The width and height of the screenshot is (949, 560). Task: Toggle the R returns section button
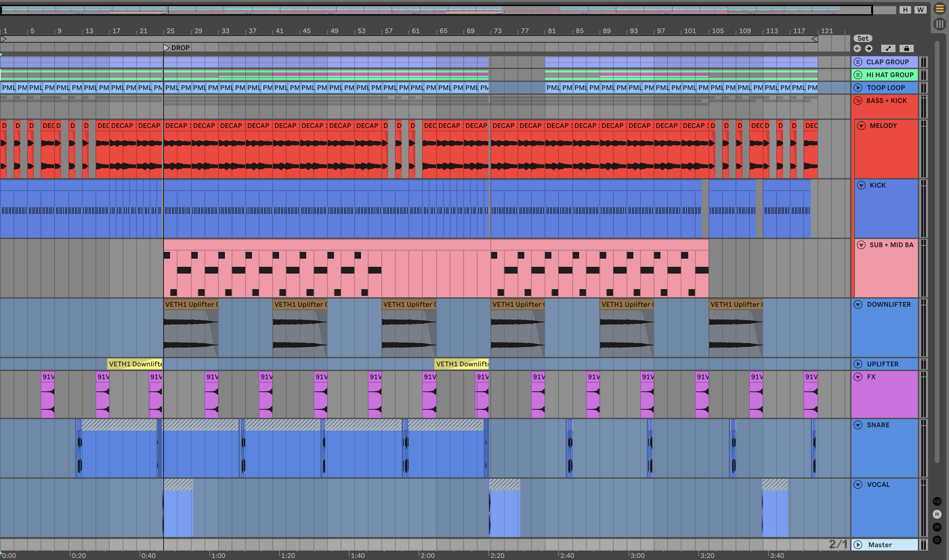(x=936, y=514)
